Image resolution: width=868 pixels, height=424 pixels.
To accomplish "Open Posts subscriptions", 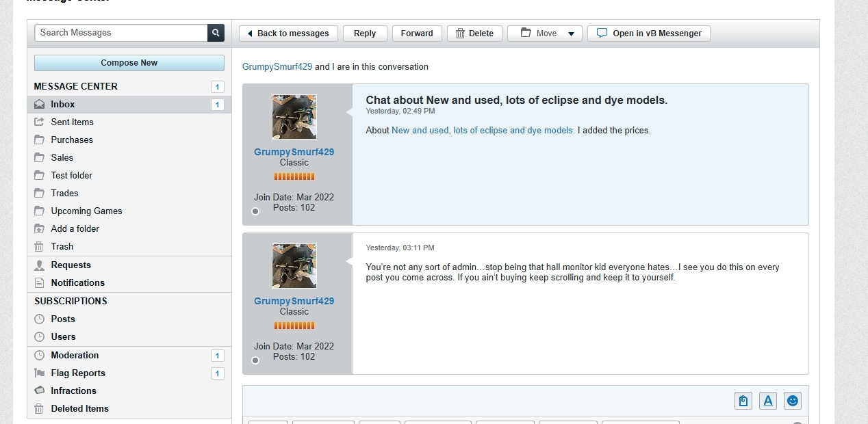I will tap(63, 319).
